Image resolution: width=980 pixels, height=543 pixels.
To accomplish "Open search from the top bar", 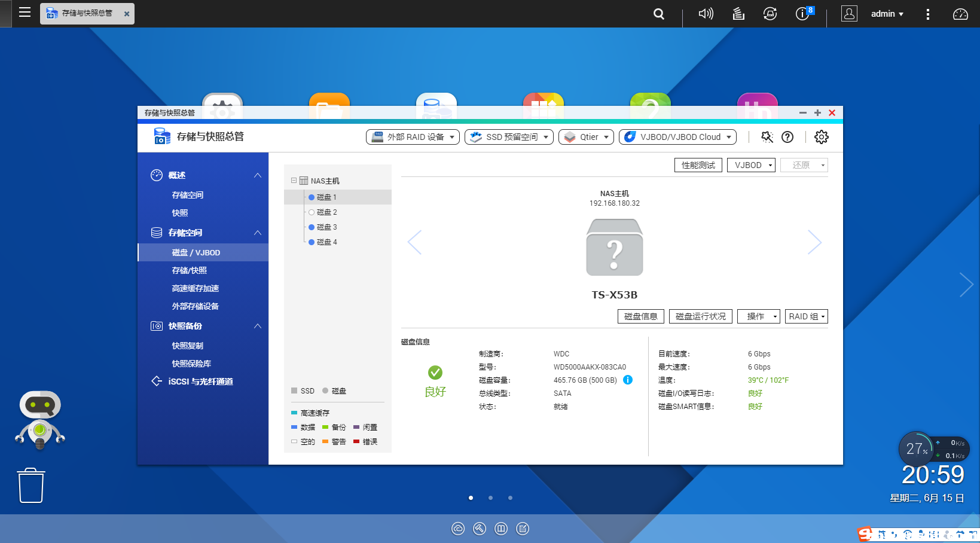I will tap(658, 14).
